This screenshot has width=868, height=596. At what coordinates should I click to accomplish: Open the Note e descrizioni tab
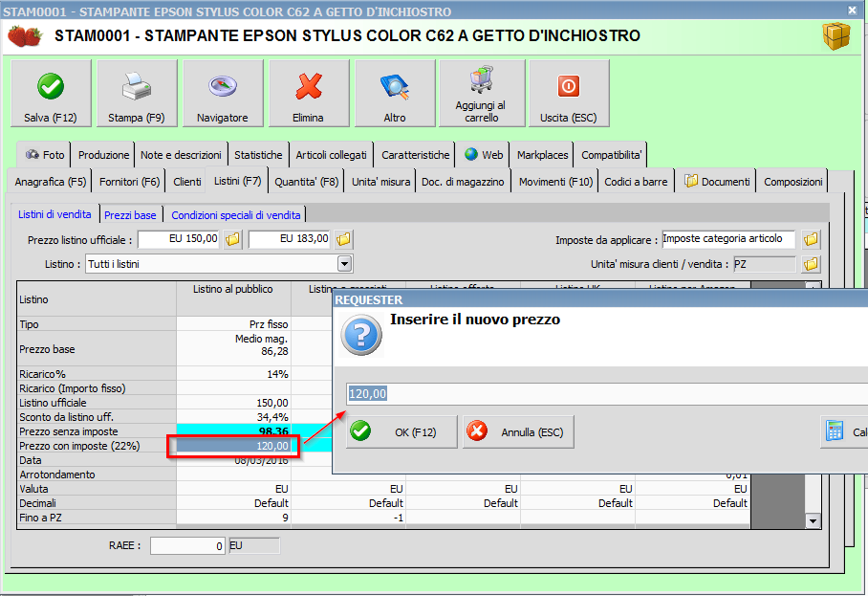point(181,155)
